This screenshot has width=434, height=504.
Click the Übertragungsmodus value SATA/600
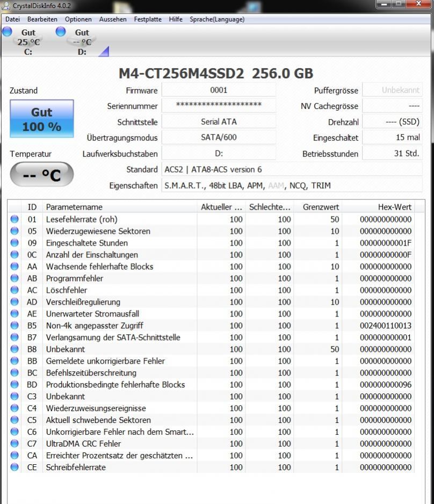219,137
